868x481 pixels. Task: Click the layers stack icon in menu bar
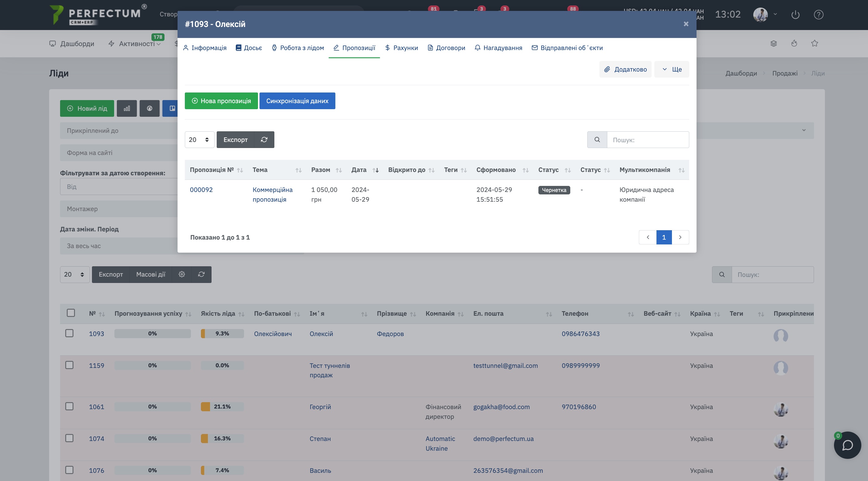(x=774, y=43)
